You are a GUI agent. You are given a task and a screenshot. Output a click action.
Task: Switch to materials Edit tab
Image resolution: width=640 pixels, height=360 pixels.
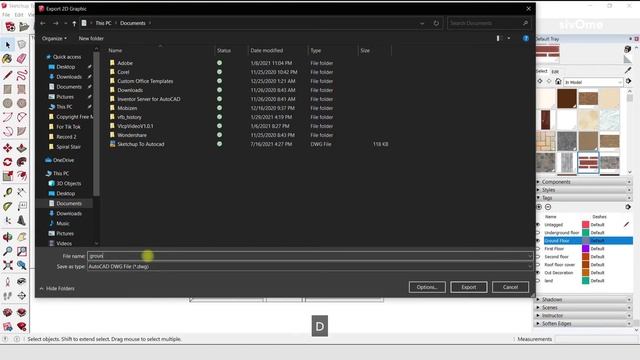pyautogui.click(x=555, y=71)
